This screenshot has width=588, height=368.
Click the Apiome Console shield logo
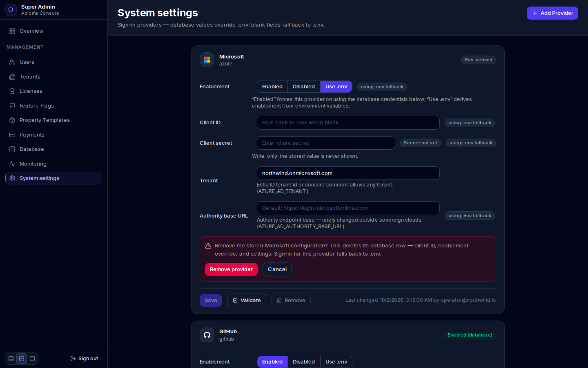pos(11,10)
